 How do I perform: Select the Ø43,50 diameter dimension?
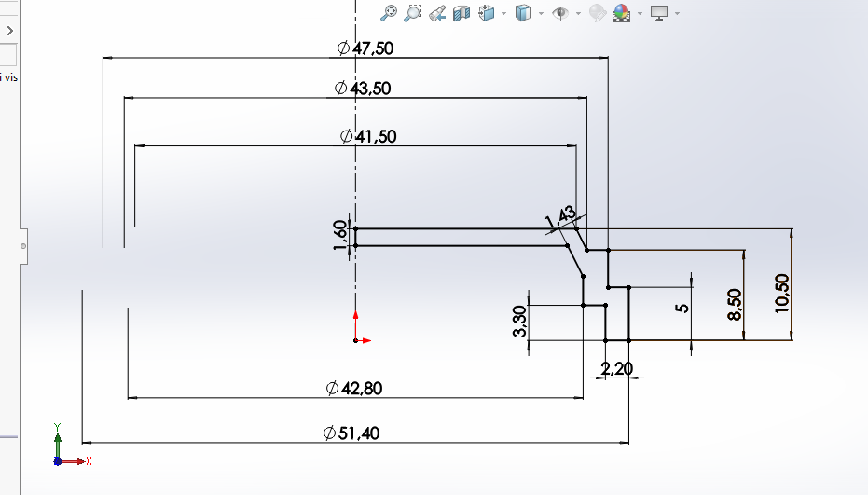[363, 88]
